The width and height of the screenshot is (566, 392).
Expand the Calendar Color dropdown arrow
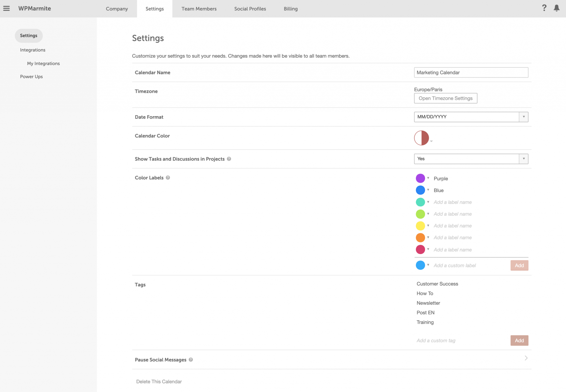(431, 141)
